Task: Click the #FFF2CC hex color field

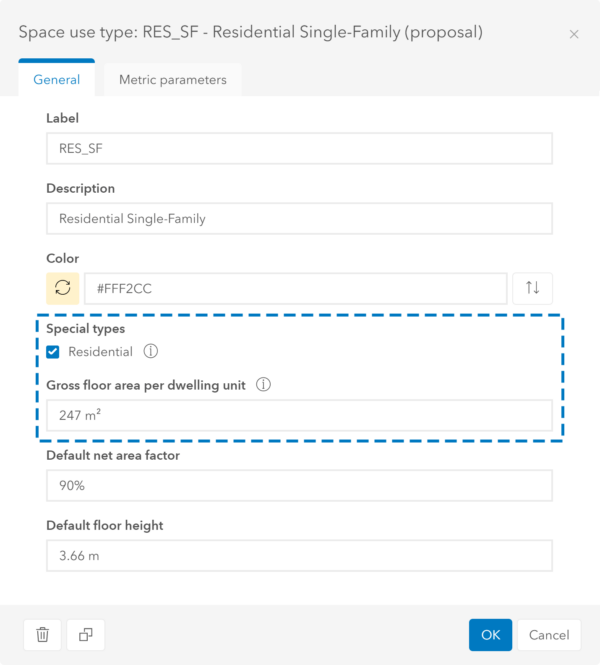Action: coord(295,288)
